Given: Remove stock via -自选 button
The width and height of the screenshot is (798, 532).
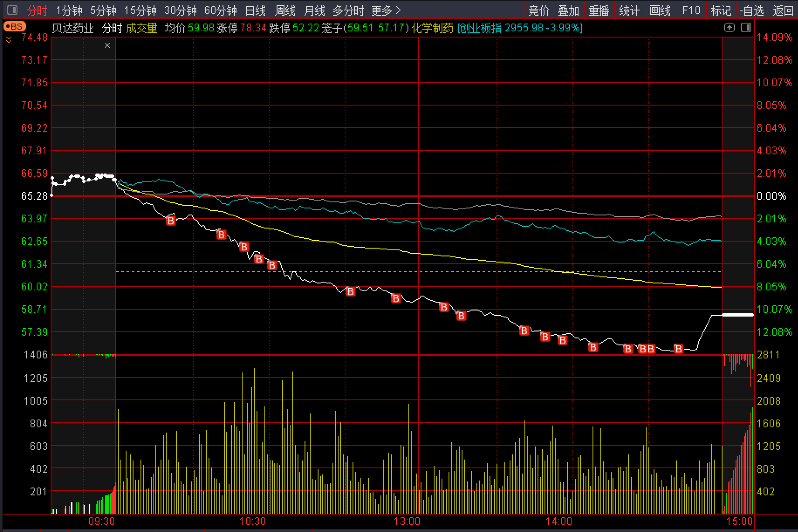Looking at the screenshot, I should [751, 10].
